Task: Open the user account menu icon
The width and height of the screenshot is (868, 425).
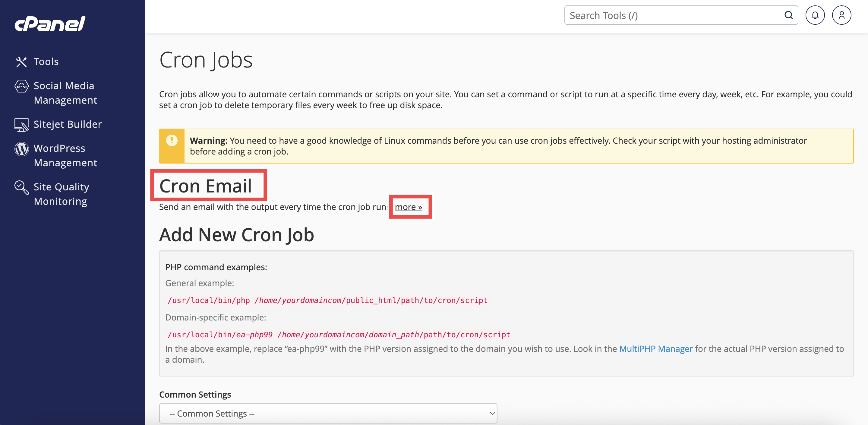Action: (841, 15)
